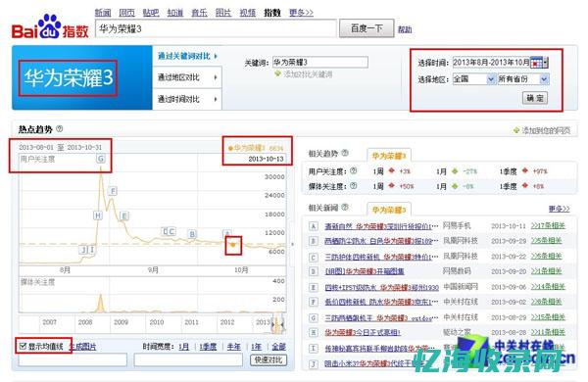Click the green arrow for 用户关注度 1月
This screenshot has height=382, width=588.
pyautogui.click(x=455, y=171)
